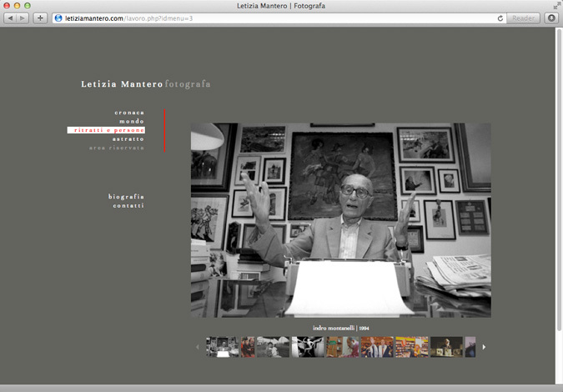Select the ritratti e persone menu item
The width and height of the screenshot is (563, 392).
tap(108, 130)
